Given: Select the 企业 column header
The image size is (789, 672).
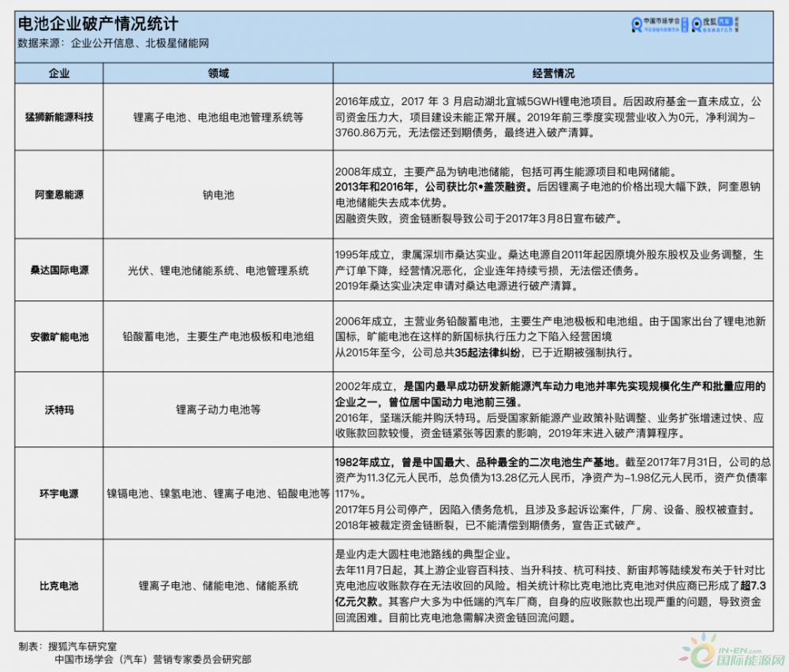Looking at the screenshot, I should (x=59, y=73).
